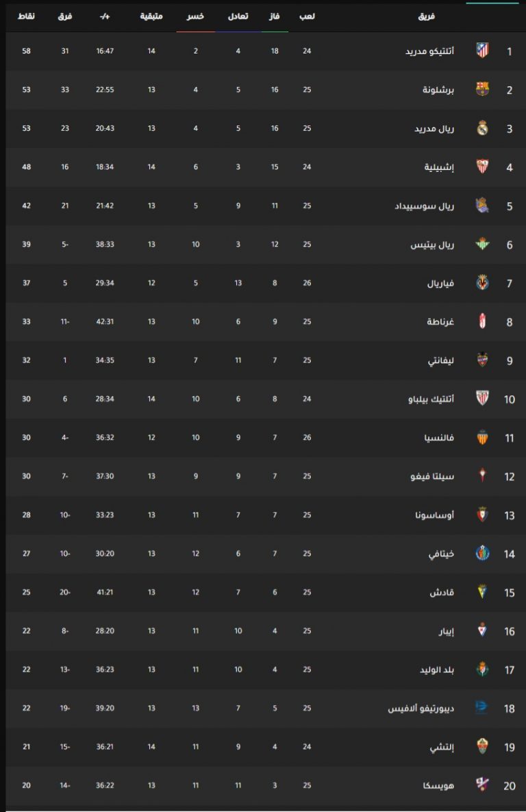The height and width of the screenshot is (812, 526).
Task: Click the Villarreal club crest
Action: point(482,283)
